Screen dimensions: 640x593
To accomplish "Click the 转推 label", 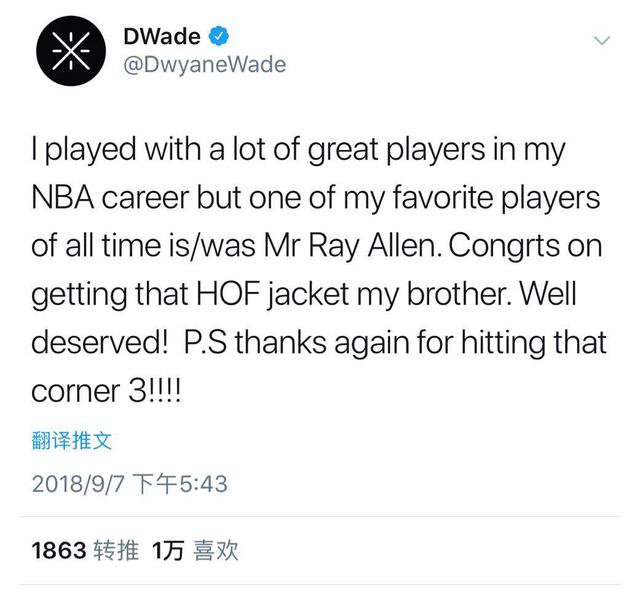I will click(x=116, y=550).
